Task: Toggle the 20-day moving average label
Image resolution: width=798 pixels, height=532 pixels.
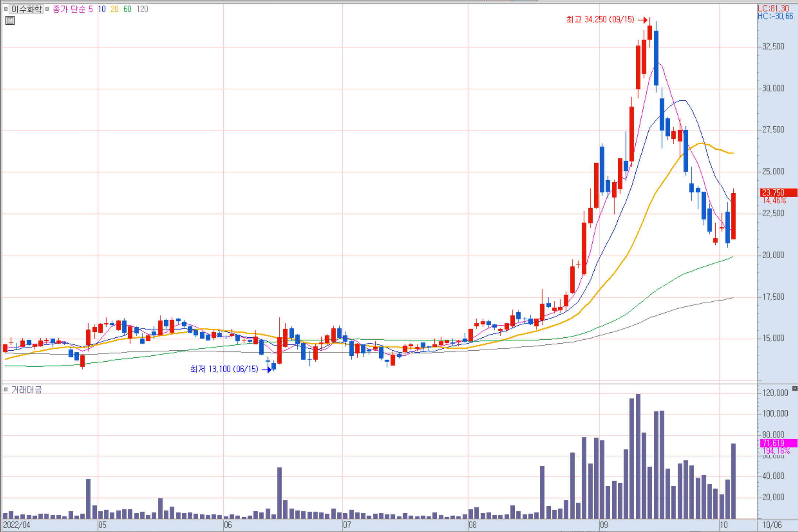Action: [114, 9]
